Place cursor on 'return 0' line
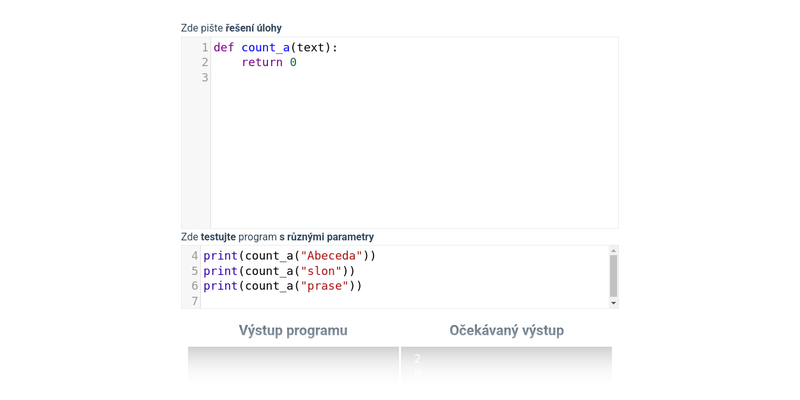The image size is (800, 400). [x=268, y=62]
